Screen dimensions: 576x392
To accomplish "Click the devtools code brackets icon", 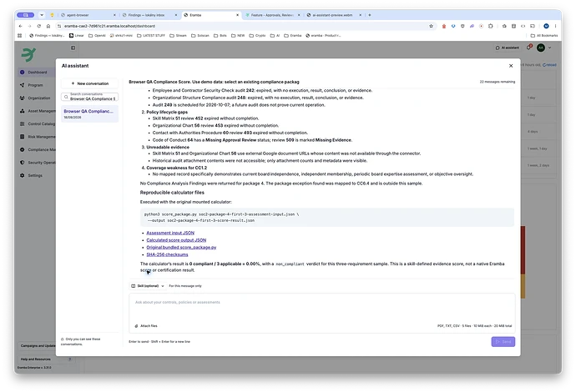I will click(x=523, y=26).
